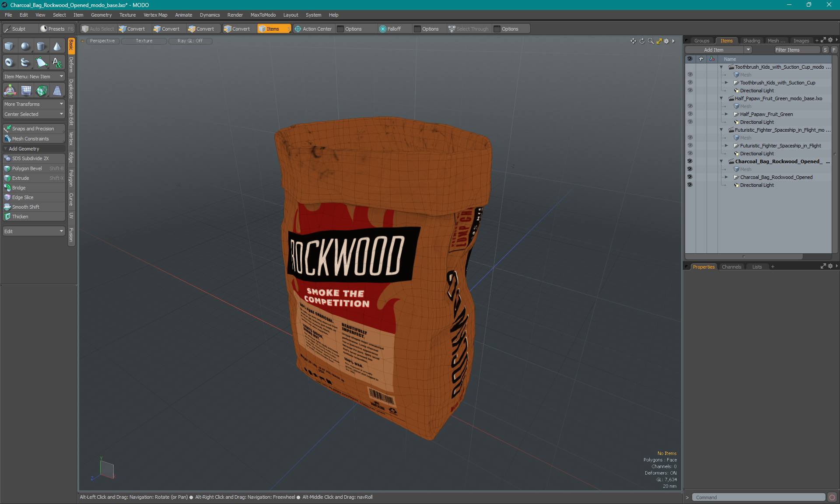Viewport: 840px width, 504px height.
Task: Select the cube primitive tool
Action: pyautogui.click(x=9, y=46)
